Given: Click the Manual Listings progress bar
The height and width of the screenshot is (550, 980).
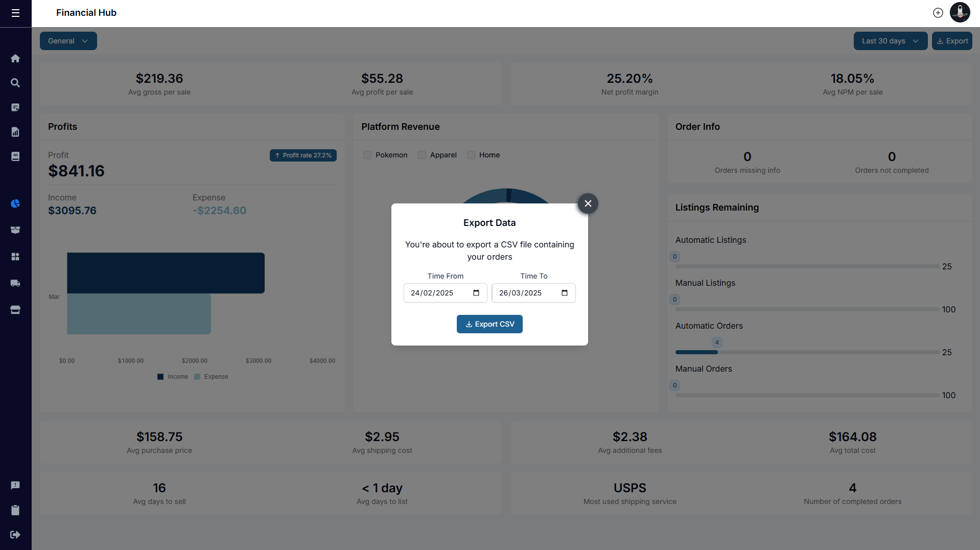Looking at the screenshot, I should point(807,309).
